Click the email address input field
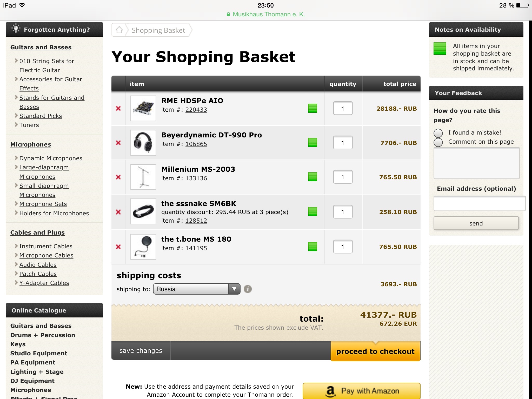 pos(479,203)
